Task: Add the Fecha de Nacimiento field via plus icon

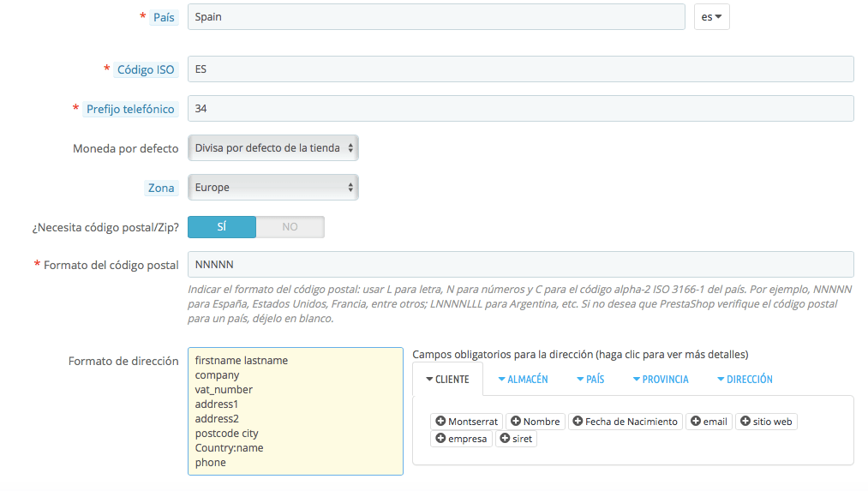Action: [578, 422]
